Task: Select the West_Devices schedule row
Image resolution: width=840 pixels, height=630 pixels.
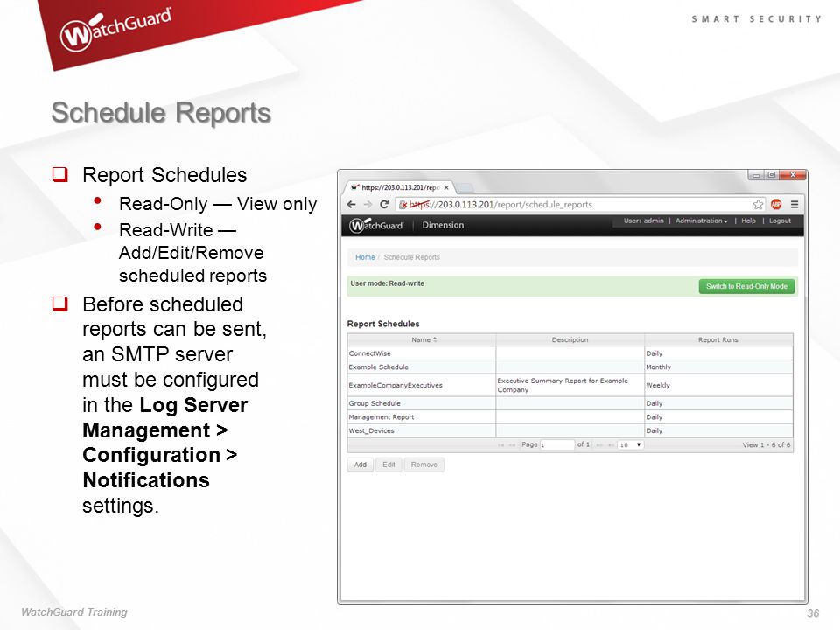Action: click(x=570, y=430)
